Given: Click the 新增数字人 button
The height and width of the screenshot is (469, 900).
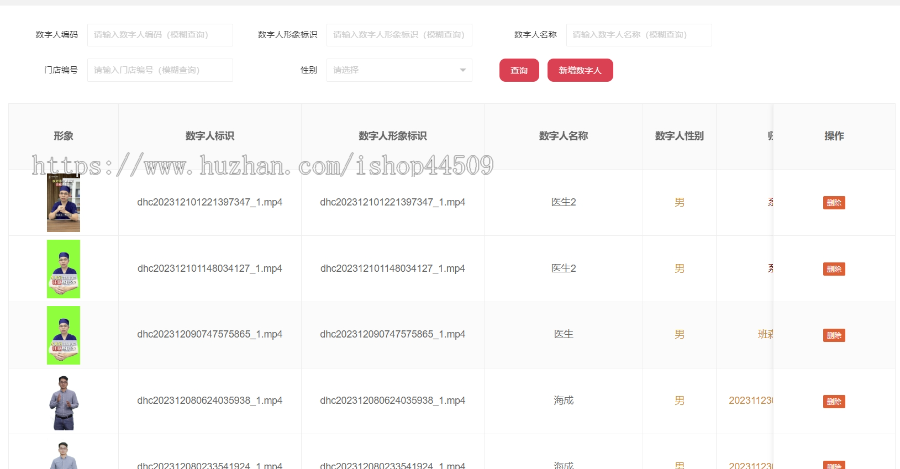Looking at the screenshot, I should pyautogui.click(x=580, y=70).
